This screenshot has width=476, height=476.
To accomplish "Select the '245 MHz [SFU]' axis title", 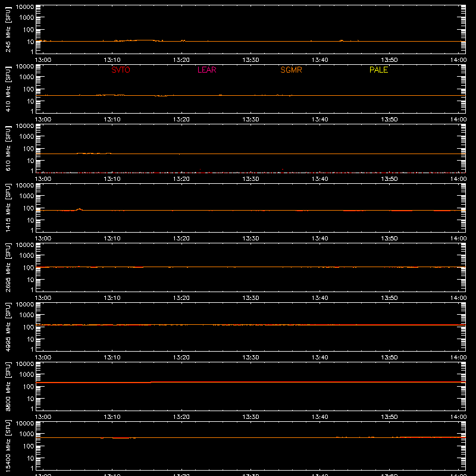I will pyautogui.click(x=8, y=29).
